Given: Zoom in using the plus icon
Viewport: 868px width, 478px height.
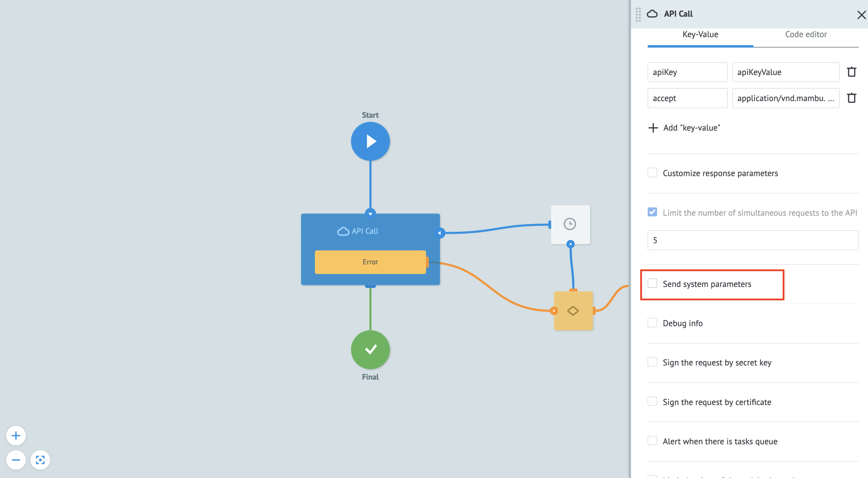Looking at the screenshot, I should (15, 435).
